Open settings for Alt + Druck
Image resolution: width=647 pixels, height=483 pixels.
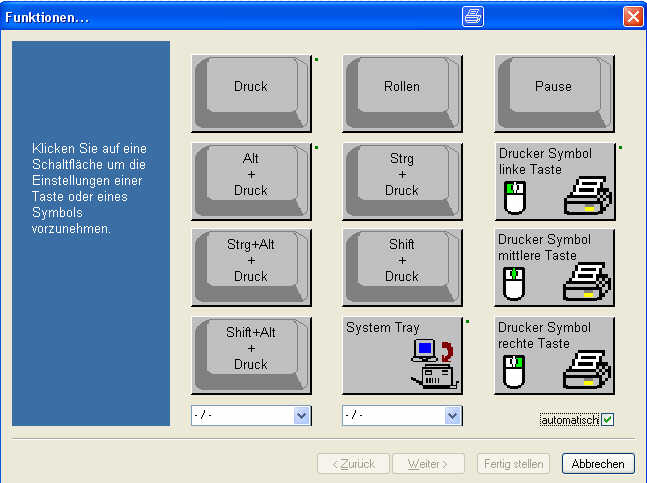251,181
